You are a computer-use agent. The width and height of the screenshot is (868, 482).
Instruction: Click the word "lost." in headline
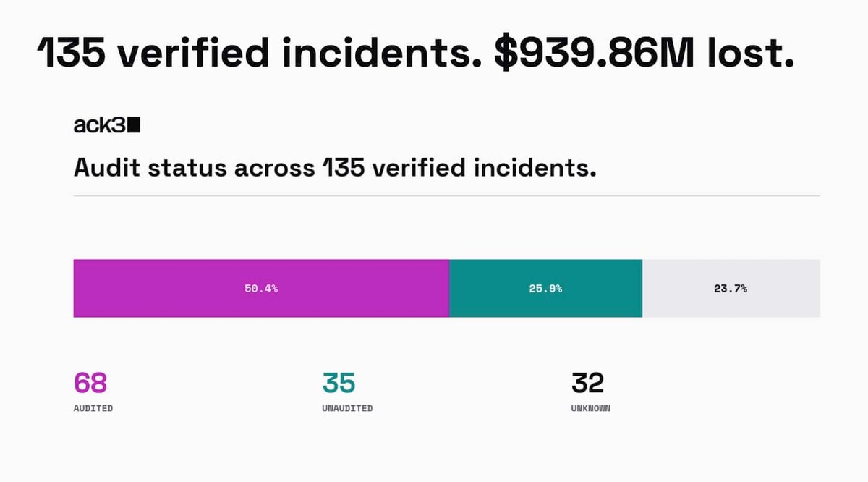coord(753,52)
